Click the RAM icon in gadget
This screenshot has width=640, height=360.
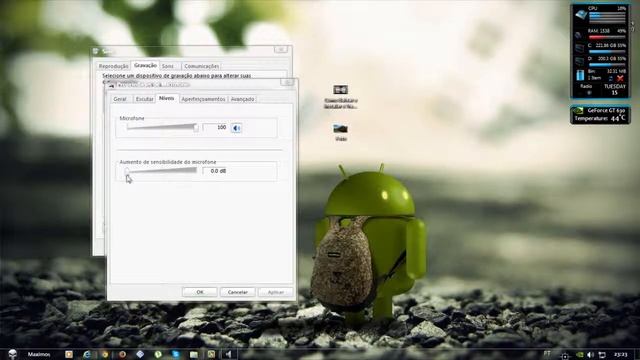tap(579, 35)
